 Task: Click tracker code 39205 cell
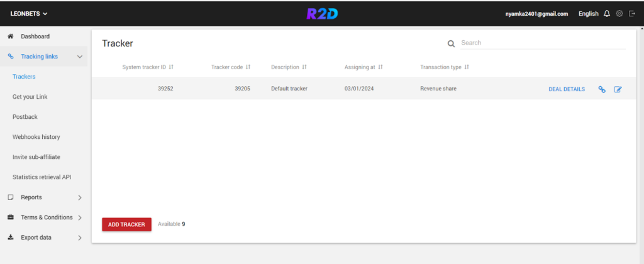tap(242, 88)
